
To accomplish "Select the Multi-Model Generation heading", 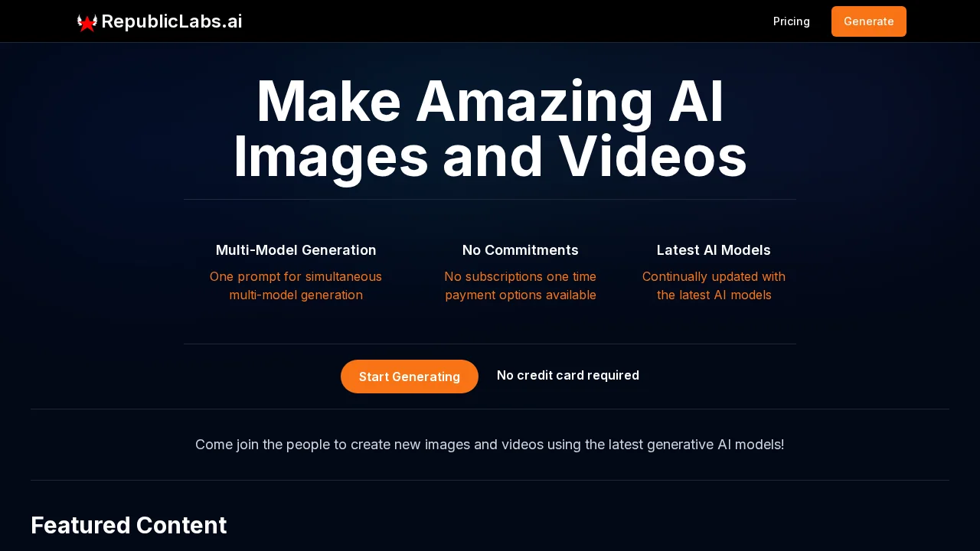I will click(296, 250).
